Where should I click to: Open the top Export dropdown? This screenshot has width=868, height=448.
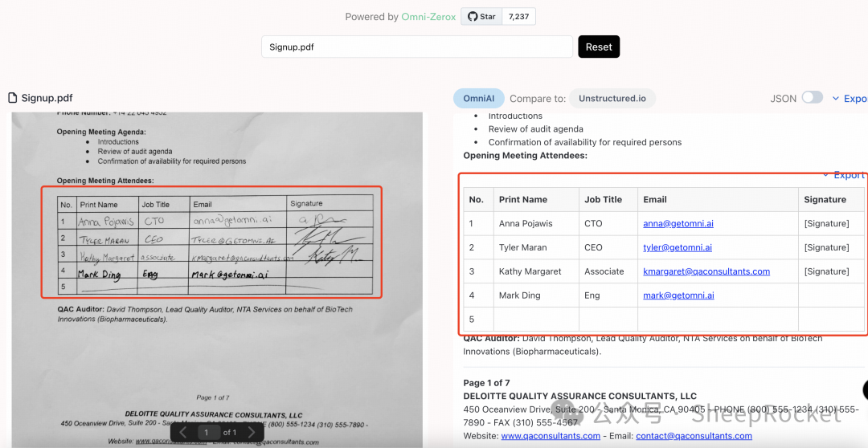pyautogui.click(x=850, y=99)
